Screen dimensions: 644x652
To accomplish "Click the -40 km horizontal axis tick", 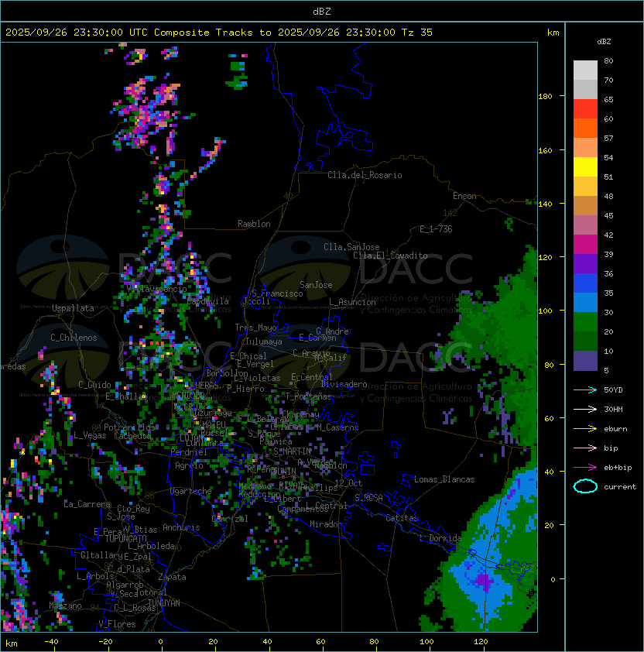I will [51, 642].
